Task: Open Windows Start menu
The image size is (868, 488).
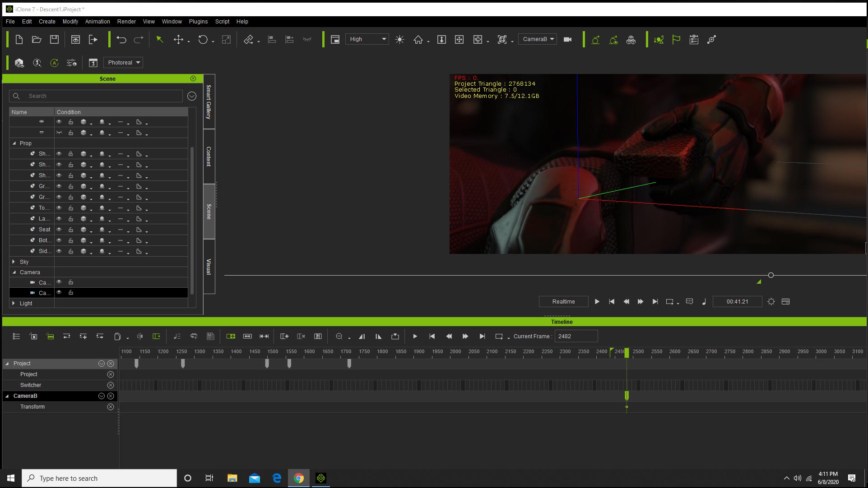Action: point(11,478)
